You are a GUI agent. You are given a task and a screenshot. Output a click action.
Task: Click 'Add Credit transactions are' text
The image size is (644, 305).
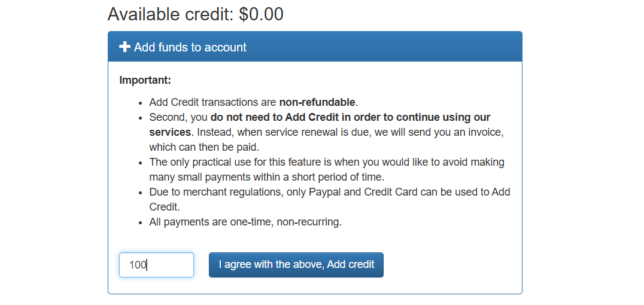pos(212,102)
